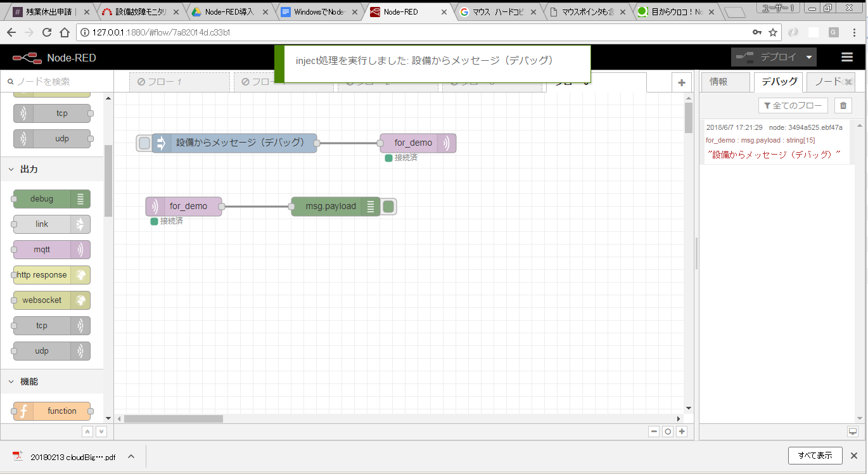868x474 pixels.
Task: Collapse all palette categories
Action: tap(87, 431)
